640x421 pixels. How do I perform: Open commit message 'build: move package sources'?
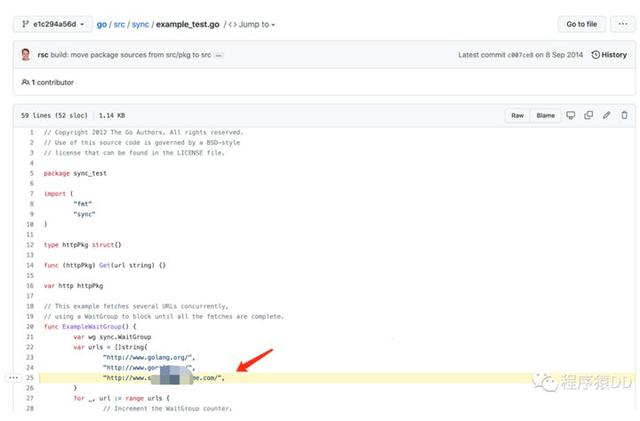point(131,55)
